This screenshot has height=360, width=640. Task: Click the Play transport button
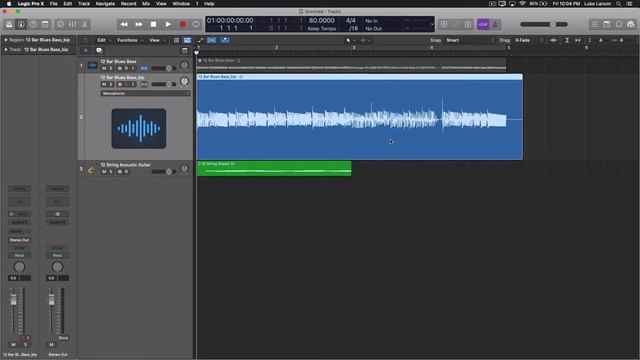pos(168,24)
